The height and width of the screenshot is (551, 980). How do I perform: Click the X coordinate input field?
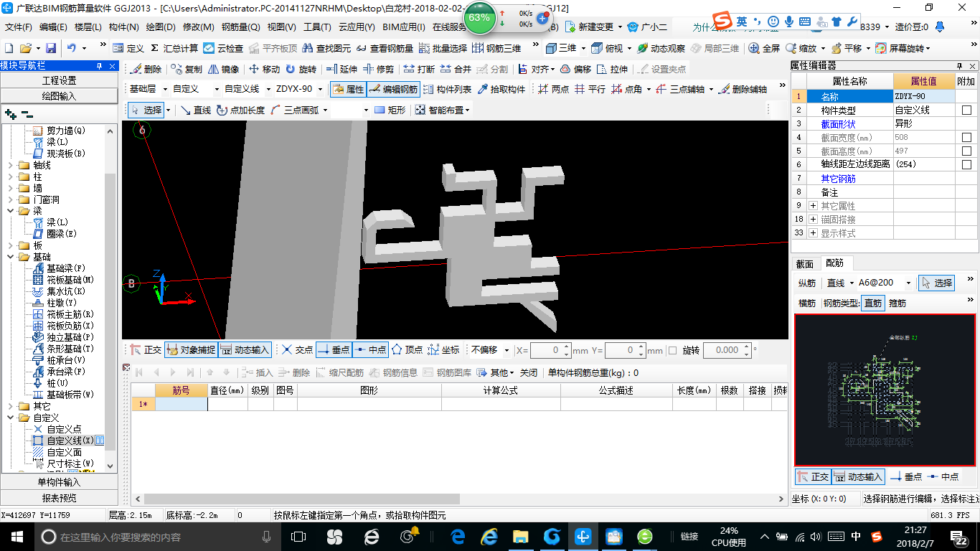[x=550, y=351]
